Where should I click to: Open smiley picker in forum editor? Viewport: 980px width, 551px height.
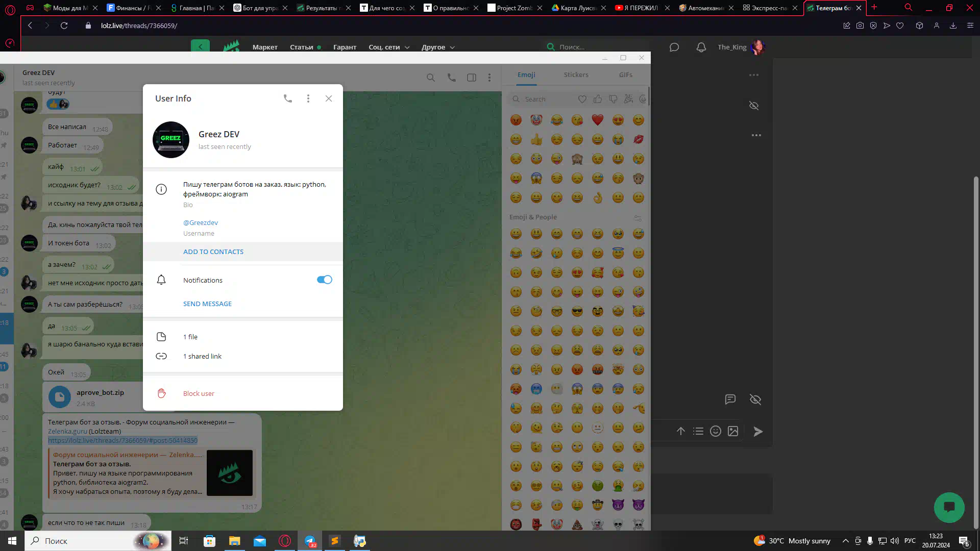pyautogui.click(x=716, y=431)
